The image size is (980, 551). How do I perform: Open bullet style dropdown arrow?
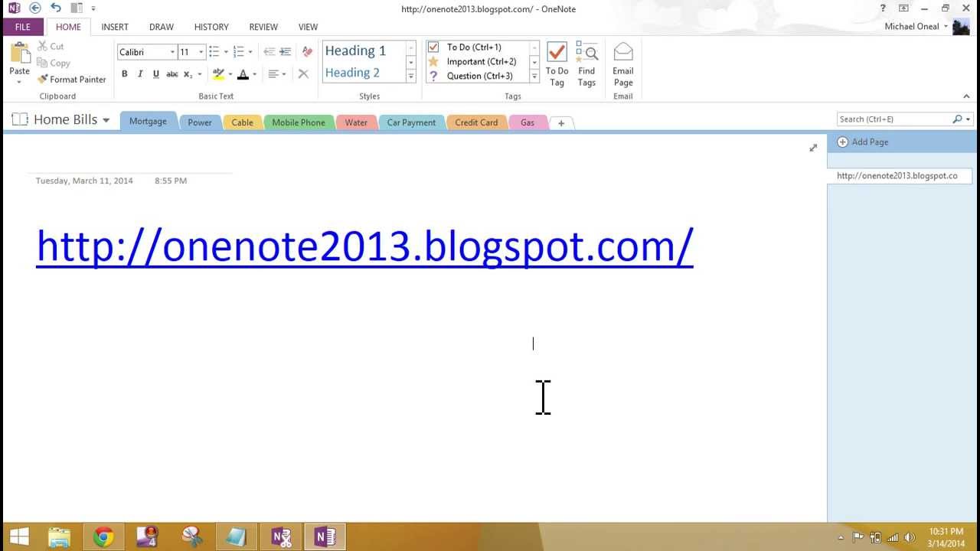click(226, 52)
